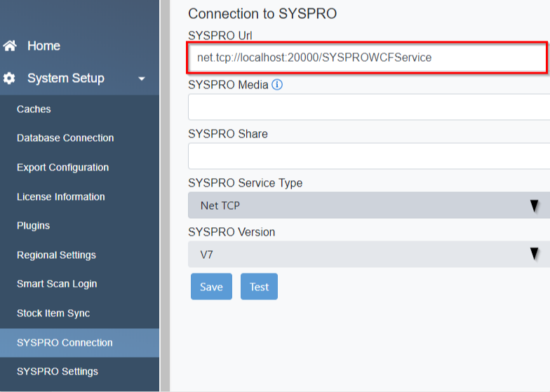Save the SYSPRO connection settings
Viewport: 550px width, 392px height.
212,286
